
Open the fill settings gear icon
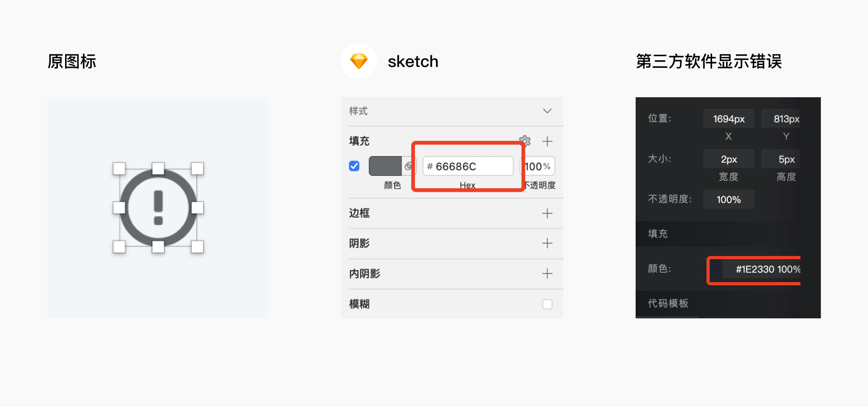point(524,141)
